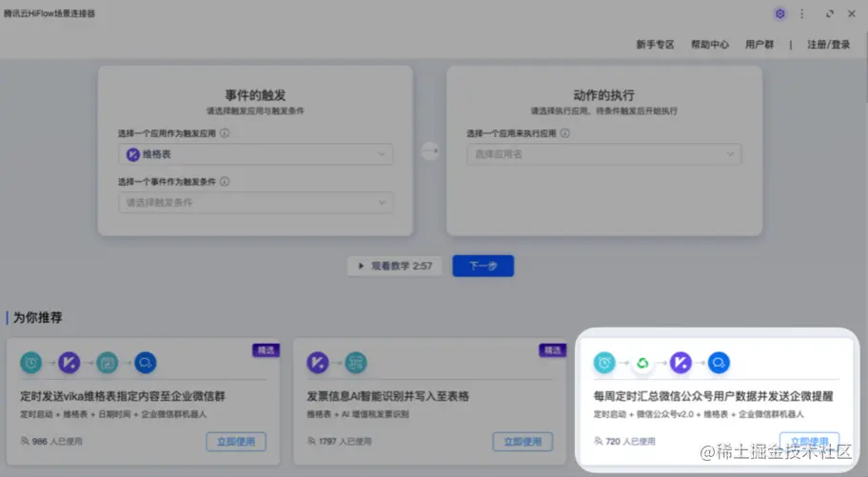868x477 pixels.
Task: Click 维格表 icon in 每周定时汇总微信公众号 card
Action: pyautogui.click(x=681, y=363)
